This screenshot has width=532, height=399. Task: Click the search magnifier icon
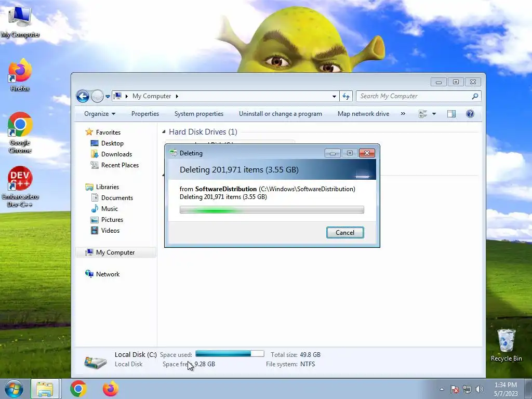tap(475, 96)
